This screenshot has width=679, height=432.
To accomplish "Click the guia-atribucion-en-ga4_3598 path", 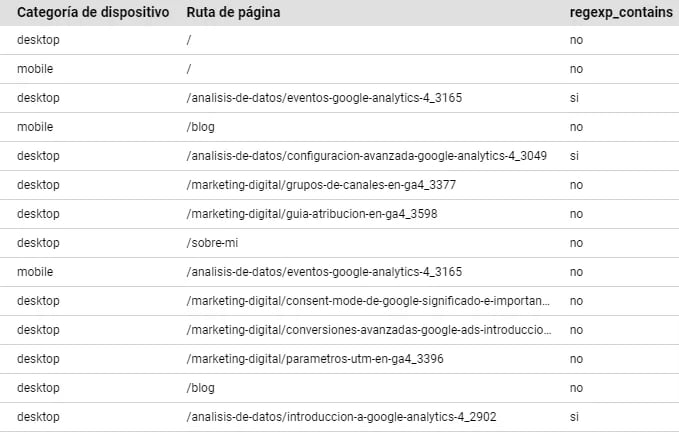I will point(312,214).
